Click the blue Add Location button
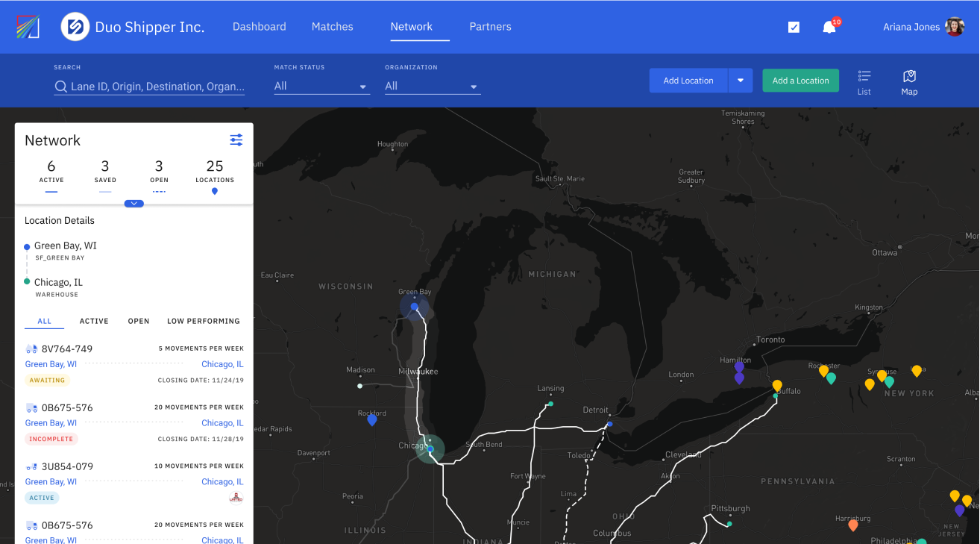The width and height of the screenshot is (980, 544). coord(688,81)
